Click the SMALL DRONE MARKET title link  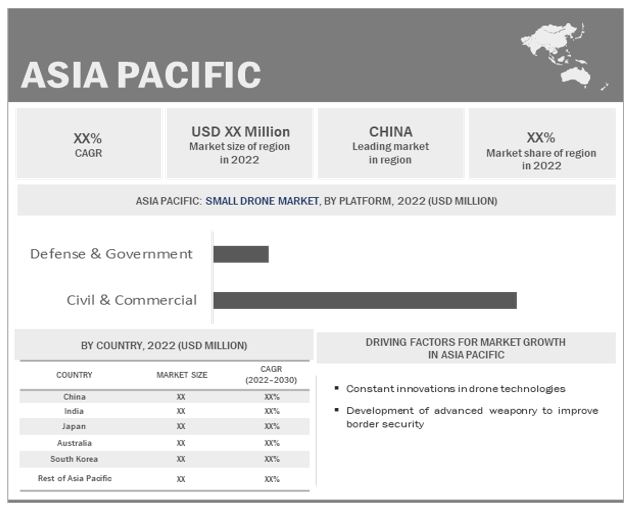coord(261,201)
